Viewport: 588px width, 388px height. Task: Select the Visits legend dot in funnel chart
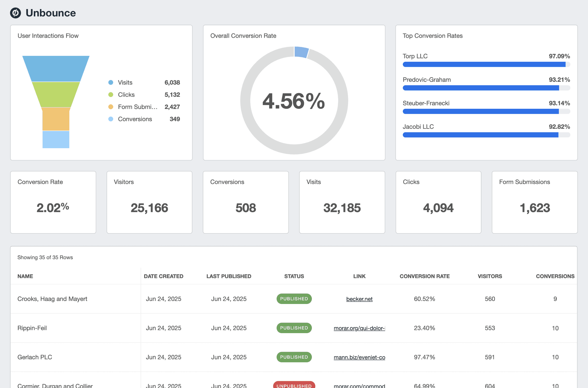(111, 82)
